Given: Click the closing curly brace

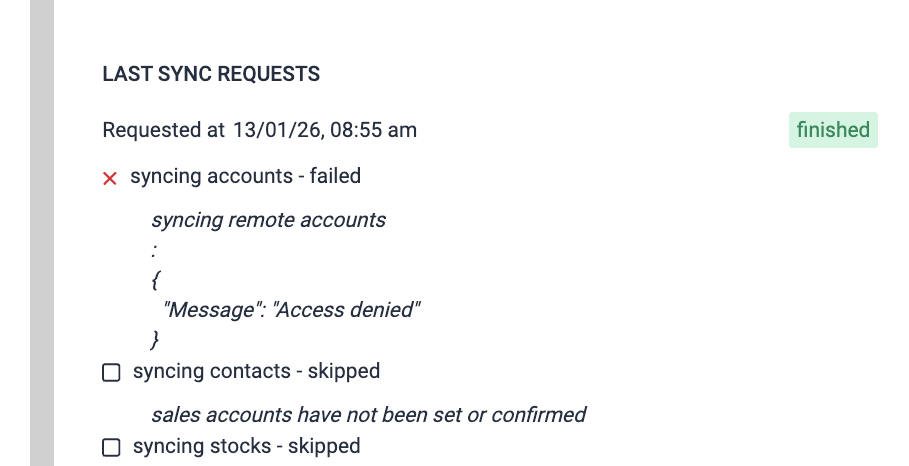Looking at the screenshot, I should [x=155, y=339].
